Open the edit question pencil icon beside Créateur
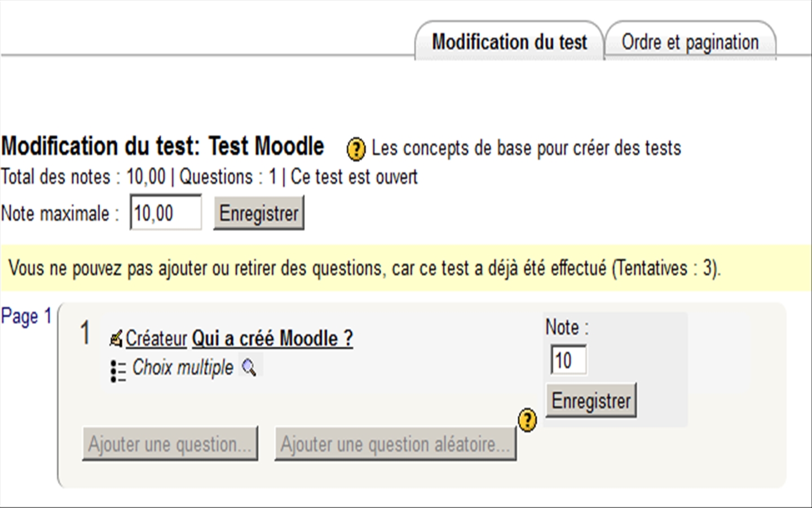 pyautogui.click(x=116, y=339)
